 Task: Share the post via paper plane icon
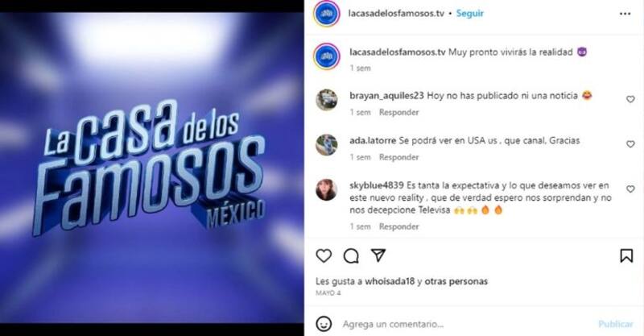(x=378, y=255)
